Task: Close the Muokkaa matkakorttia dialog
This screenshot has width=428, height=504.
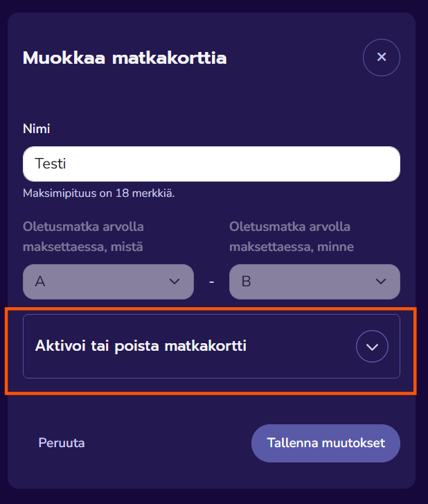Action: [x=382, y=57]
